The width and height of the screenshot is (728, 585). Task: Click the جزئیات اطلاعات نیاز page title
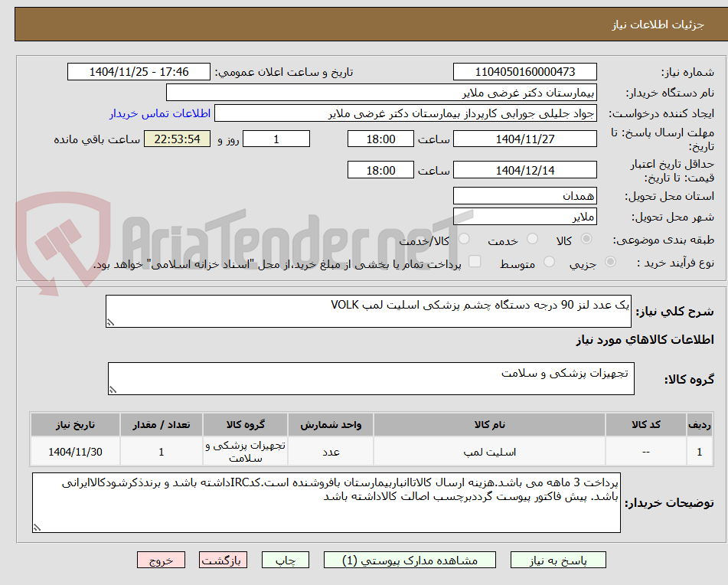(x=658, y=25)
